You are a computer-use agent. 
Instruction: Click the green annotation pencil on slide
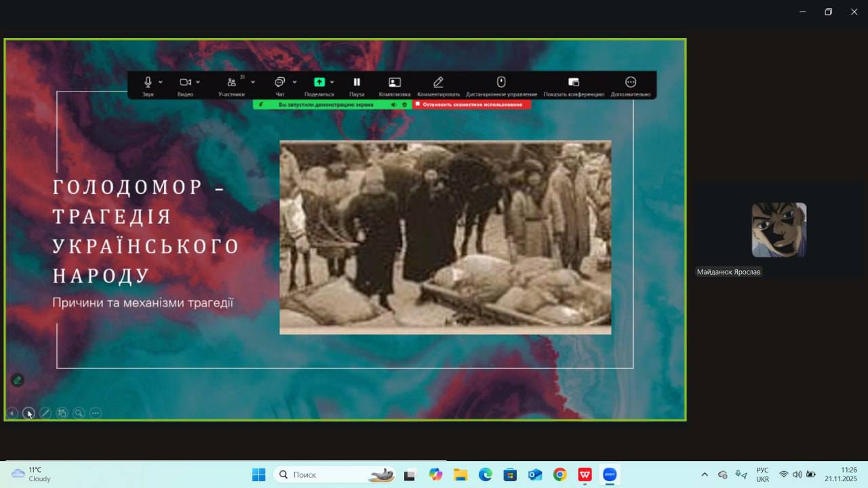18,380
